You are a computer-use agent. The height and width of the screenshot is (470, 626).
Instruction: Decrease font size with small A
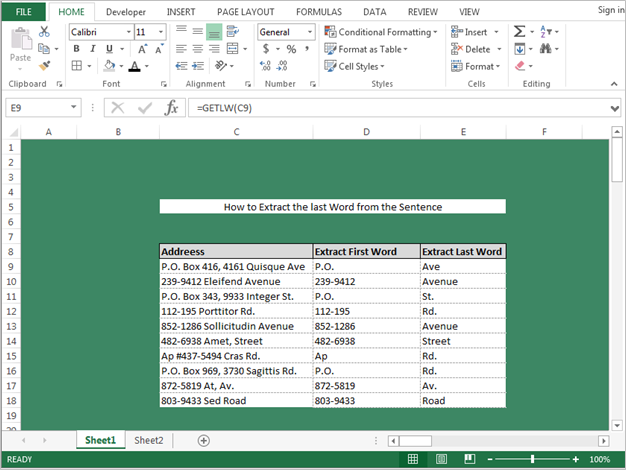click(159, 49)
